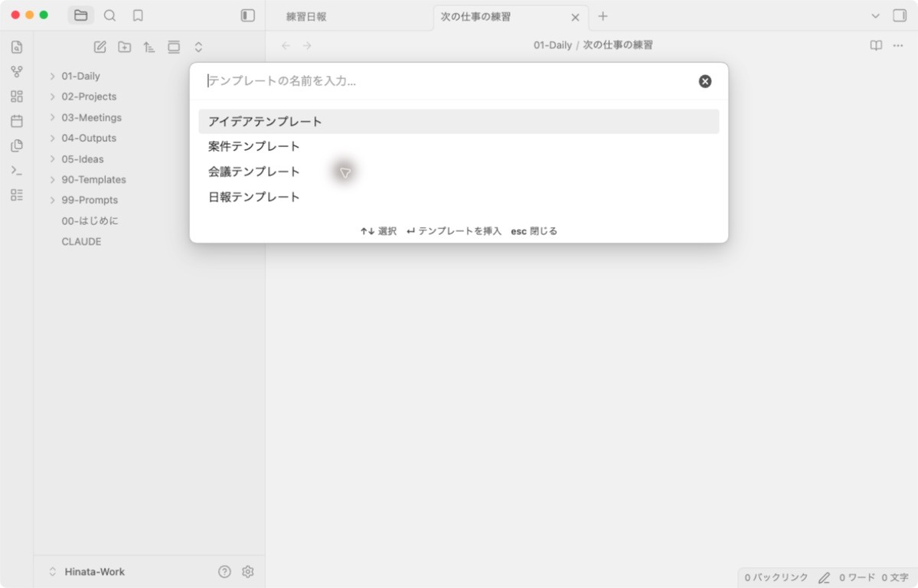The width and height of the screenshot is (918, 588).
Task: Create a new folder icon
Action: point(125,47)
